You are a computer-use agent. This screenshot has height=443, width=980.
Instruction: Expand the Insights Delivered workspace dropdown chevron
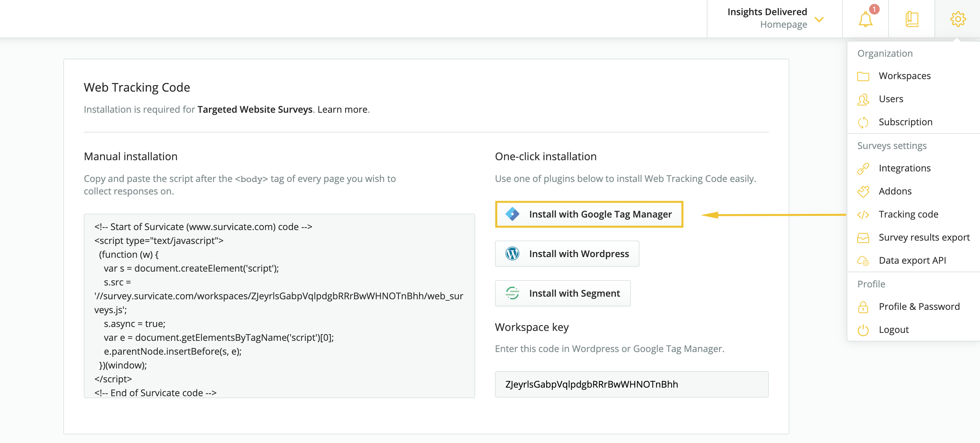click(819, 19)
